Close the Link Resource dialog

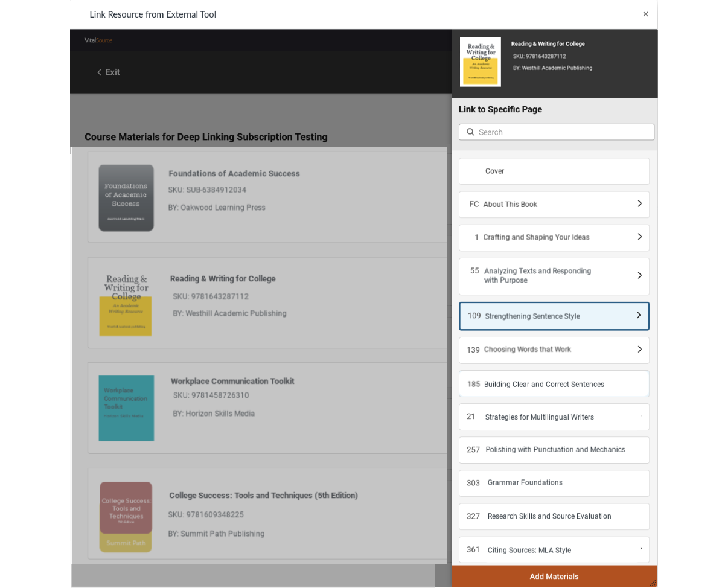click(645, 14)
